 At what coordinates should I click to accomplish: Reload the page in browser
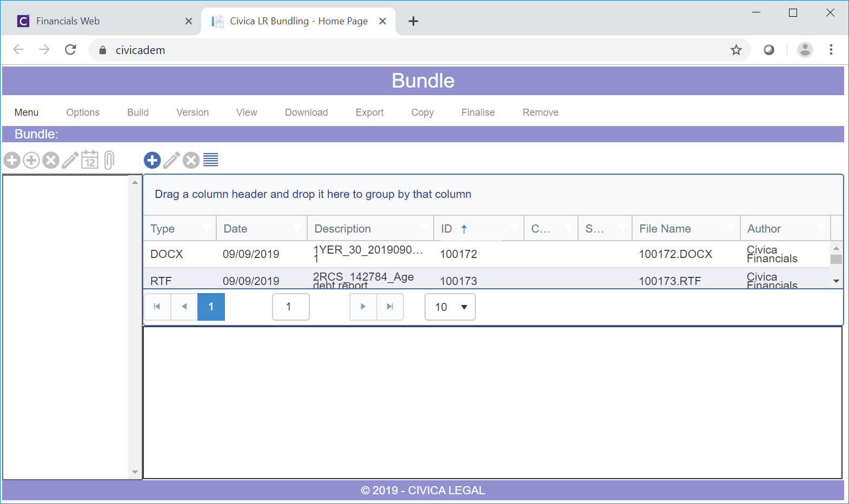click(70, 50)
